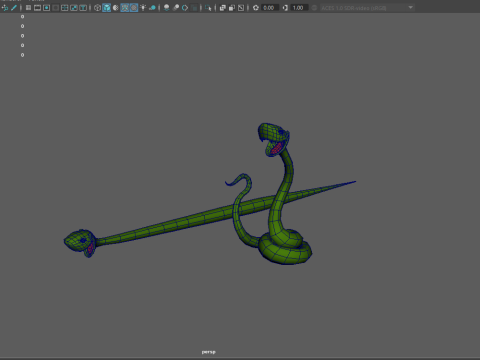Toggle the Film Gate display
The width and height of the screenshot is (480, 360).
tap(37, 8)
